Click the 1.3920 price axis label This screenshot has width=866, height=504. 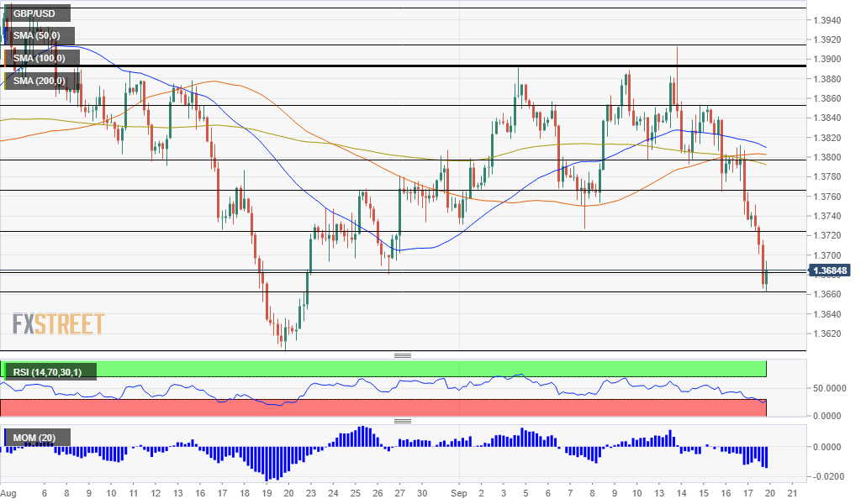pyautogui.click(x=826, y=39)
